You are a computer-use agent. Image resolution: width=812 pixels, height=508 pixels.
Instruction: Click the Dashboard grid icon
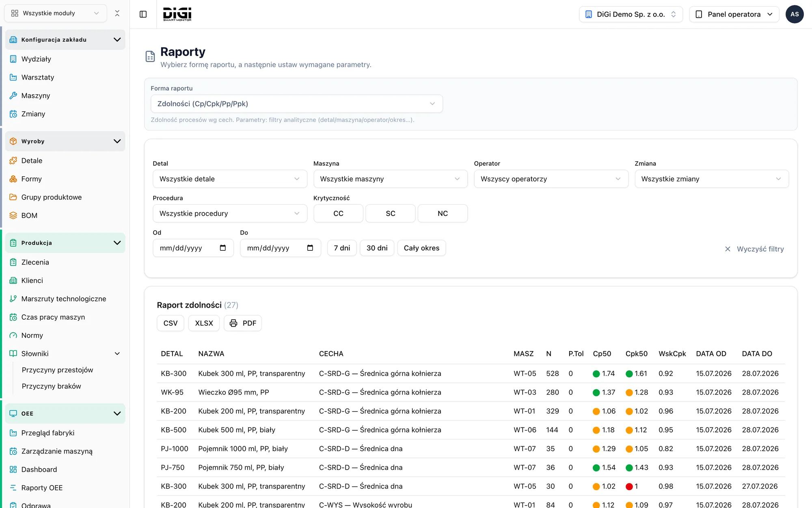(13, 469)
